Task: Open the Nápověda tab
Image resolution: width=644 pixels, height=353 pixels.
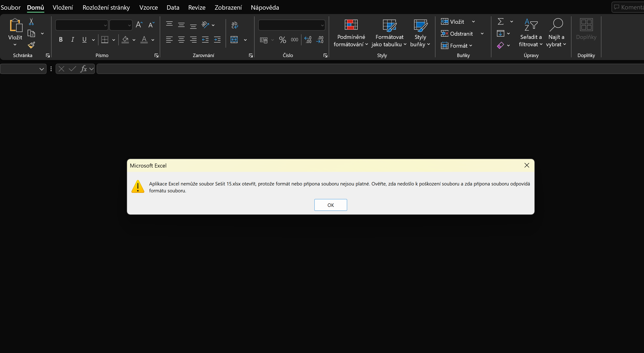Action: 265,8
